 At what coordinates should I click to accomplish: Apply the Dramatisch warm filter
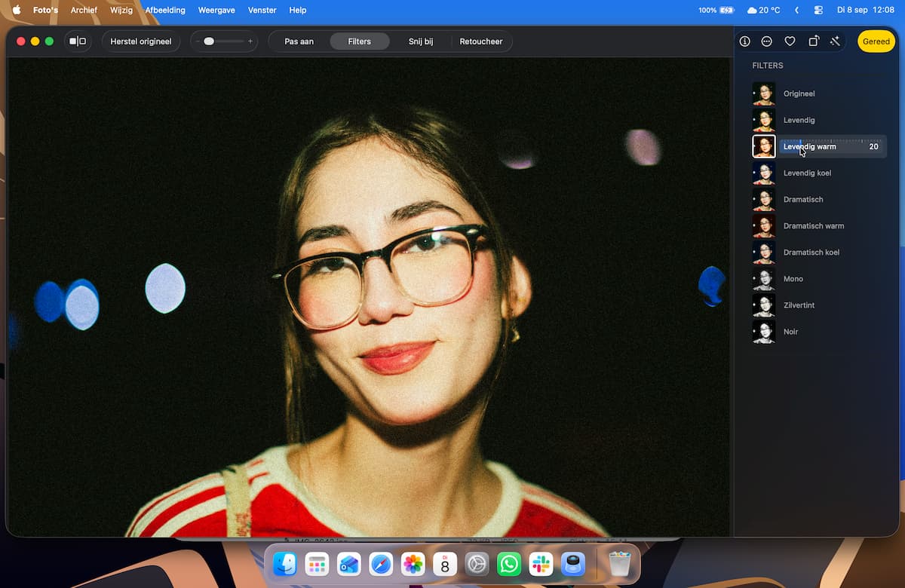tap(819, 225)
